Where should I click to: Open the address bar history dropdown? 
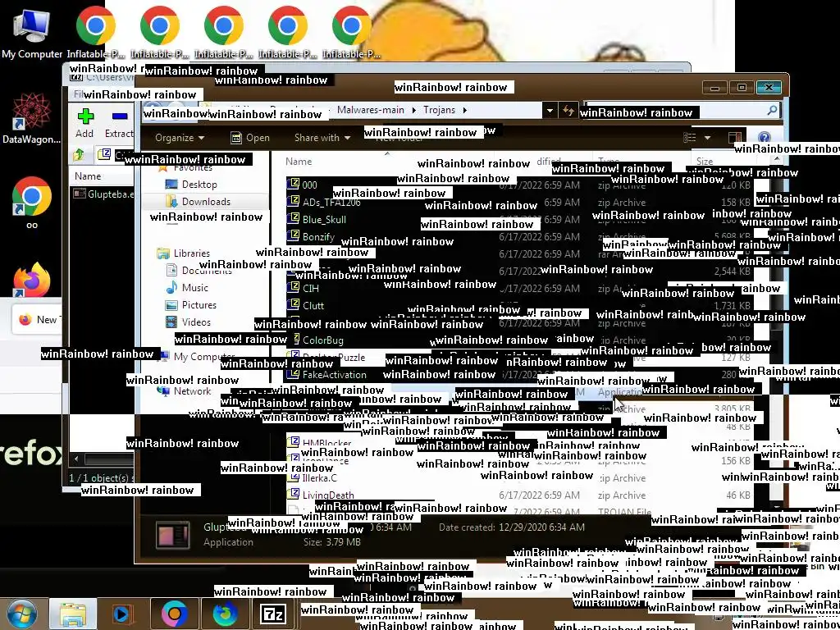tap(549, 111)
